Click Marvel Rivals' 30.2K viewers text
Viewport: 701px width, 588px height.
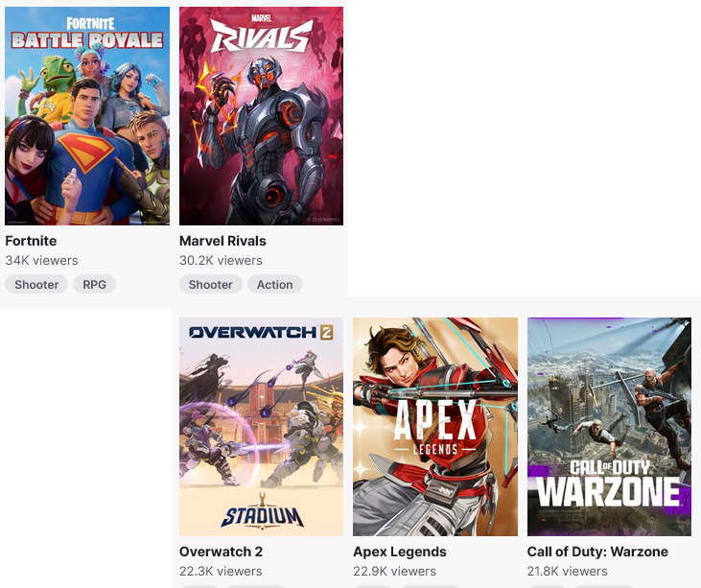(221, 261)
